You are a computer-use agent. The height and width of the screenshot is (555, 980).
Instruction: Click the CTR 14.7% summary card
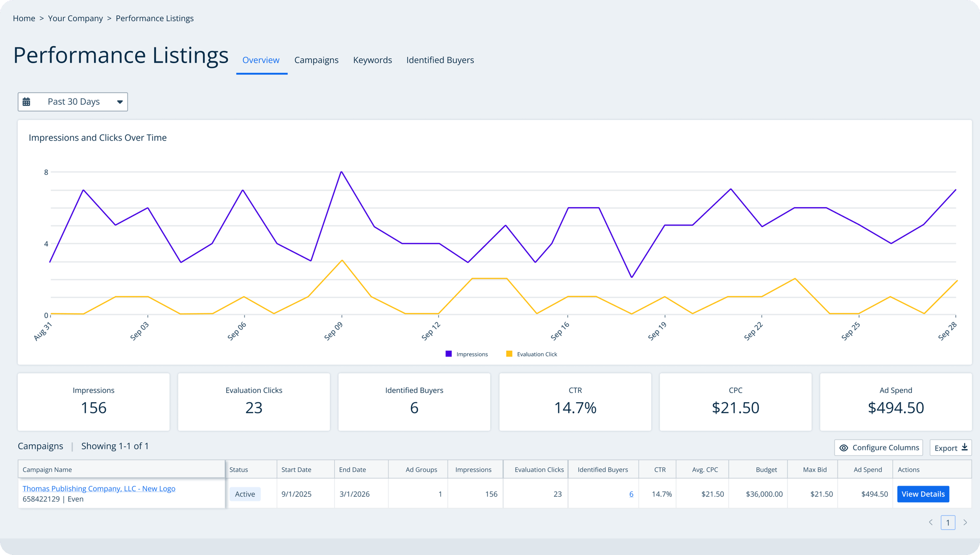pos(575,402)
